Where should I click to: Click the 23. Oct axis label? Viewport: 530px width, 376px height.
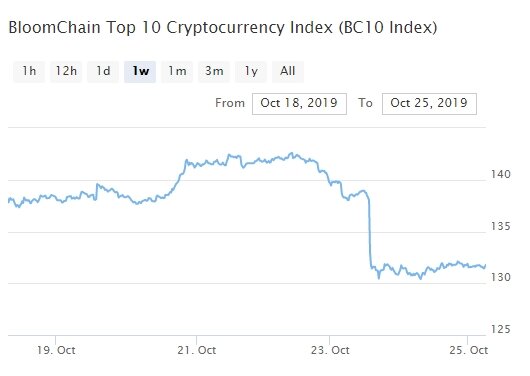pos(330,350)
